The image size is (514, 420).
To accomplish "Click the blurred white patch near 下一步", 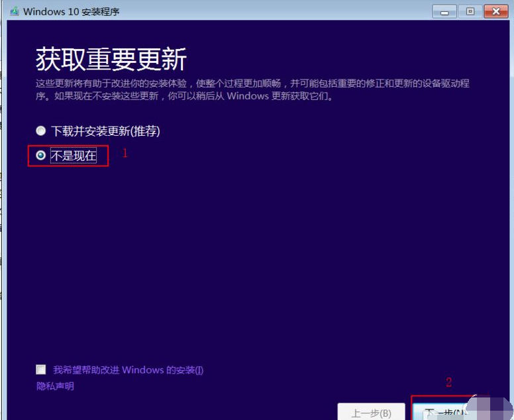I will [x=487, y=405].
